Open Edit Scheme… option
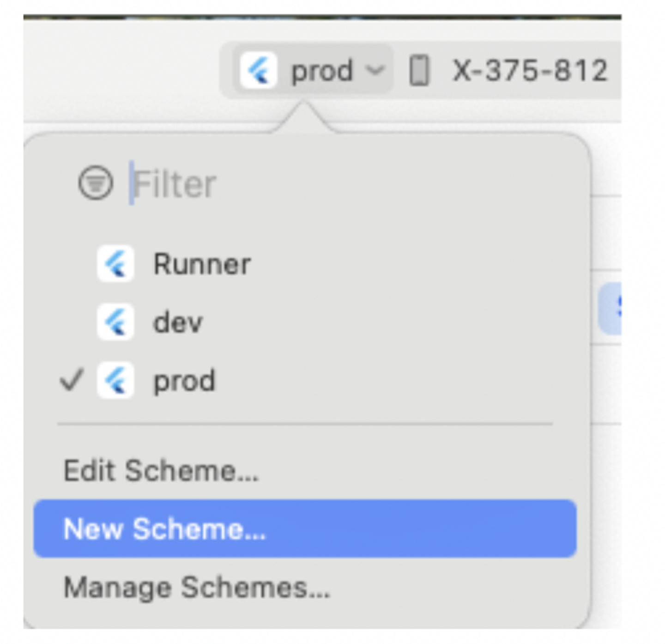This screenshot has height=644, width=665. (161, 471)
